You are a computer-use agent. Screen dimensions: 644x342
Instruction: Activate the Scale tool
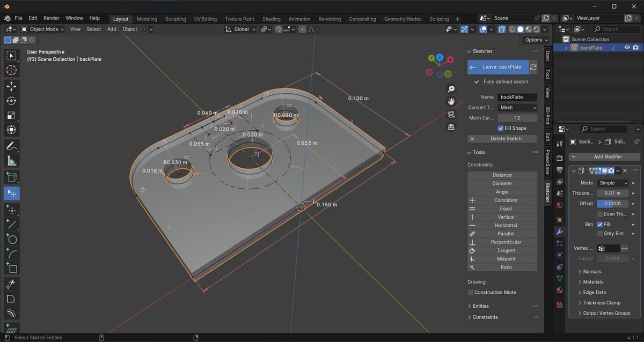12,115
